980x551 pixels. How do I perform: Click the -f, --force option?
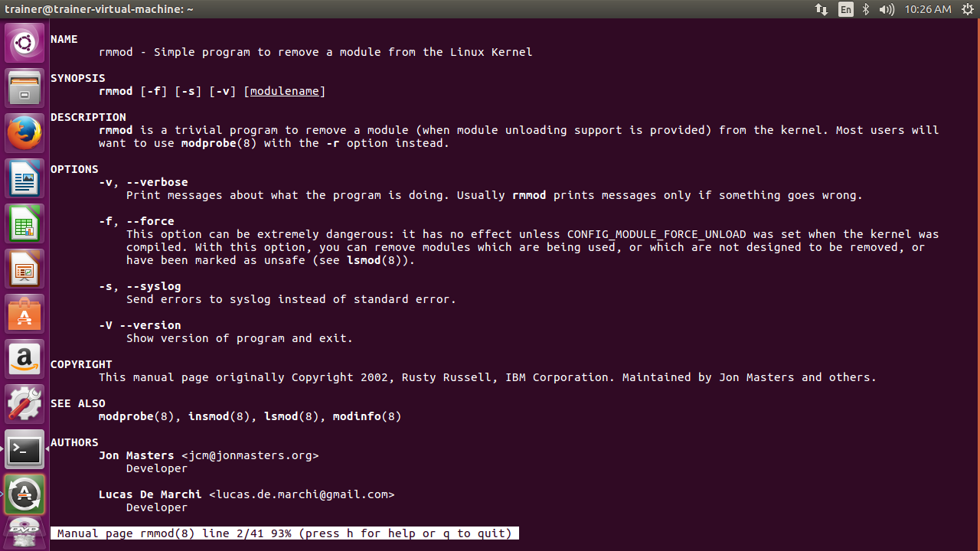coord(136,221)
